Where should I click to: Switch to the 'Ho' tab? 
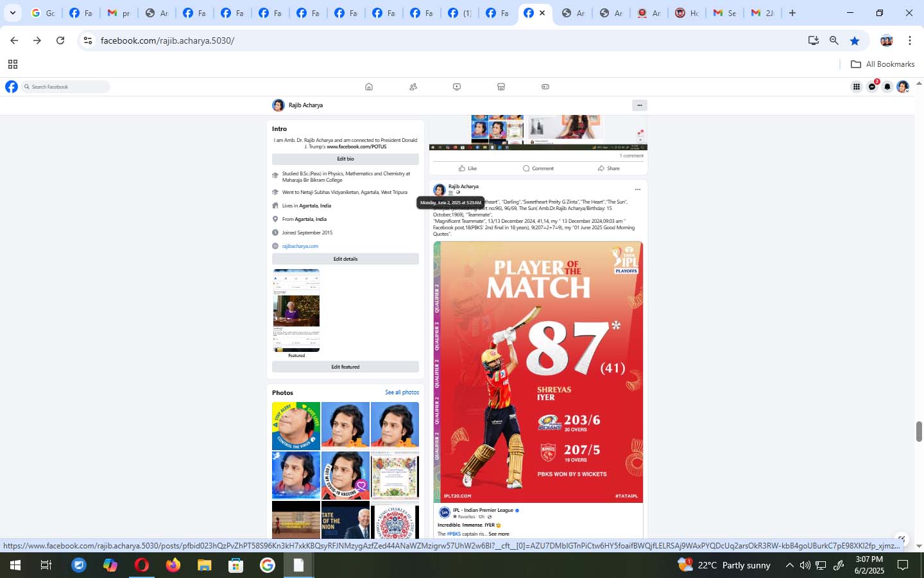[687, 13]
